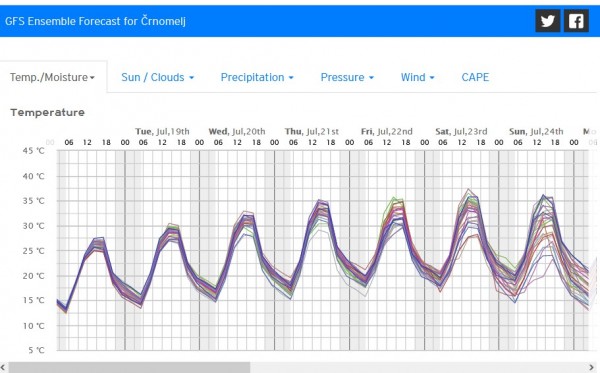The image size is (600, 373).
Task: Share forecast via Facebook icon
Action: tap(576, 21)
